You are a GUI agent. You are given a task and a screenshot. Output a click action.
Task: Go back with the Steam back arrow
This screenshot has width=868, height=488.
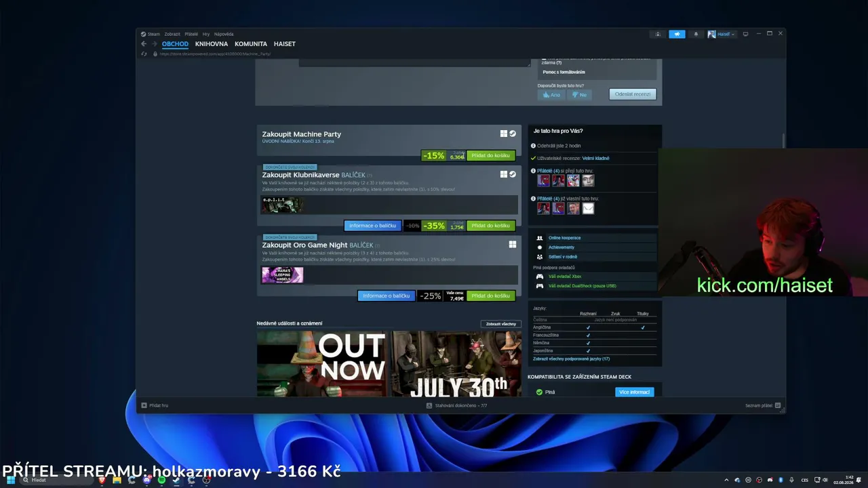click(144, 44)
